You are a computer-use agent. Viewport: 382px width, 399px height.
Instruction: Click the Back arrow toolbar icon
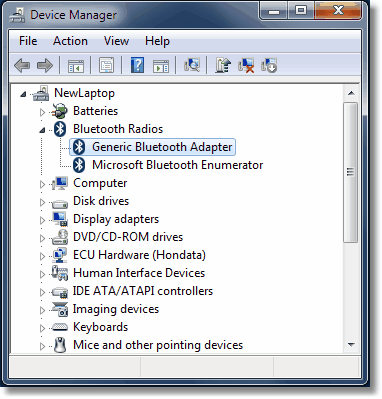point(22,65)
